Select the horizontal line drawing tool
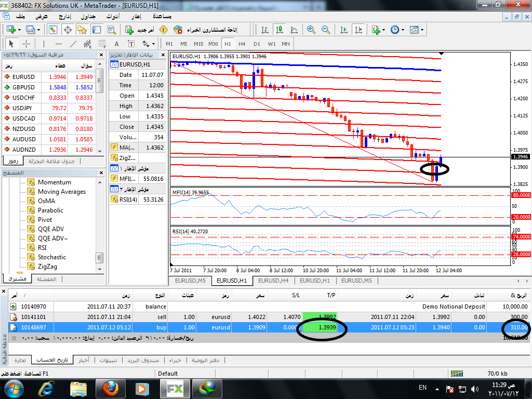The width and height of the screenshot is (532, 399). click(x=59, y=44)
